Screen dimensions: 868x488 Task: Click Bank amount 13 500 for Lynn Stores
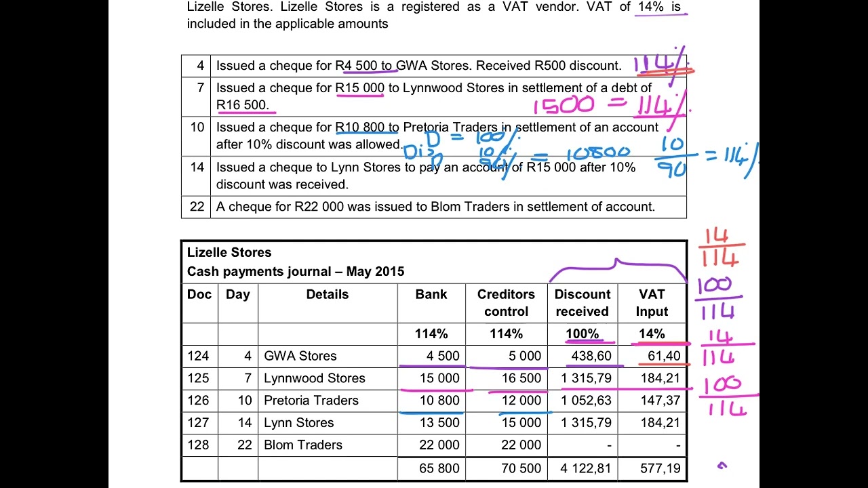tap(439, 422)
